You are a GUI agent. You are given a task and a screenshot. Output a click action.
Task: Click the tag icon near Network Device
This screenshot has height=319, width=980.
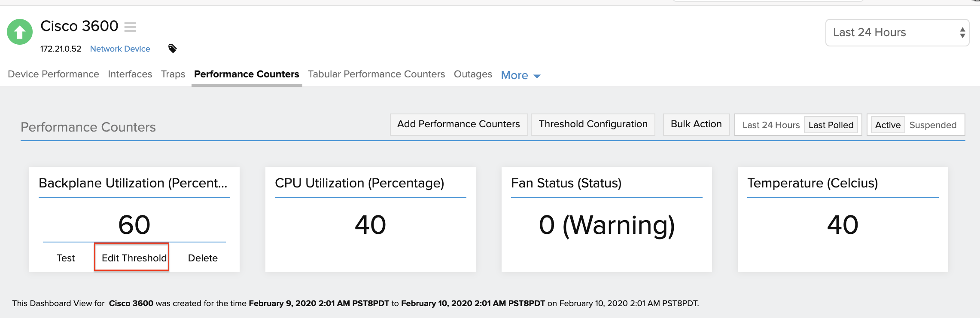(x=172, y=49)
